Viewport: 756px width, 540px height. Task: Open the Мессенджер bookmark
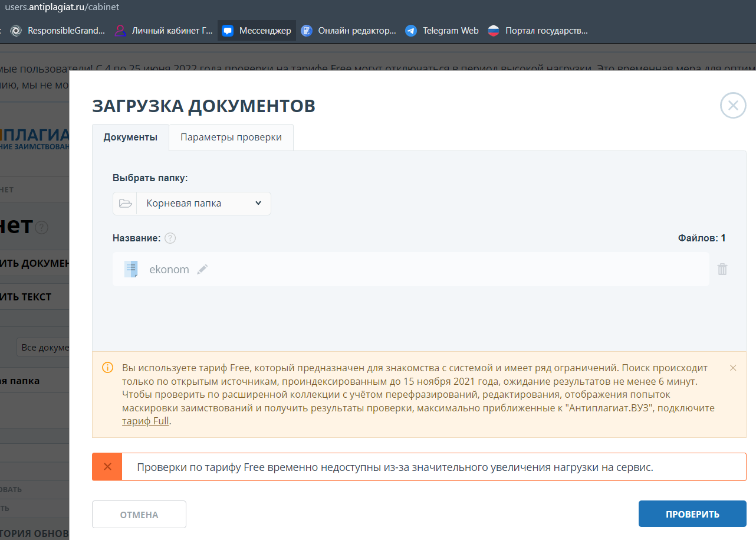pyautogui.click(x=257, y=31)
